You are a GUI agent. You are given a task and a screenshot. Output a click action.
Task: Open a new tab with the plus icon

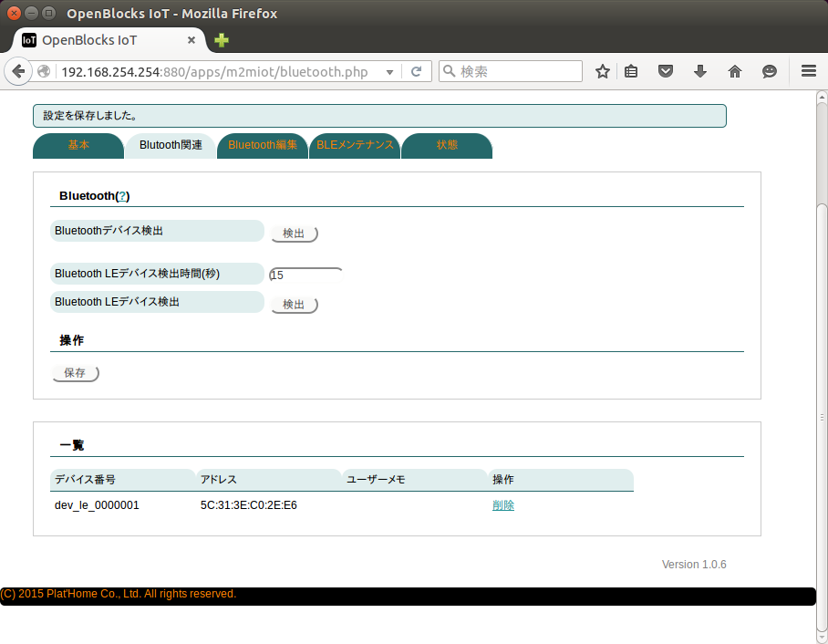click(x=222, y=40)
